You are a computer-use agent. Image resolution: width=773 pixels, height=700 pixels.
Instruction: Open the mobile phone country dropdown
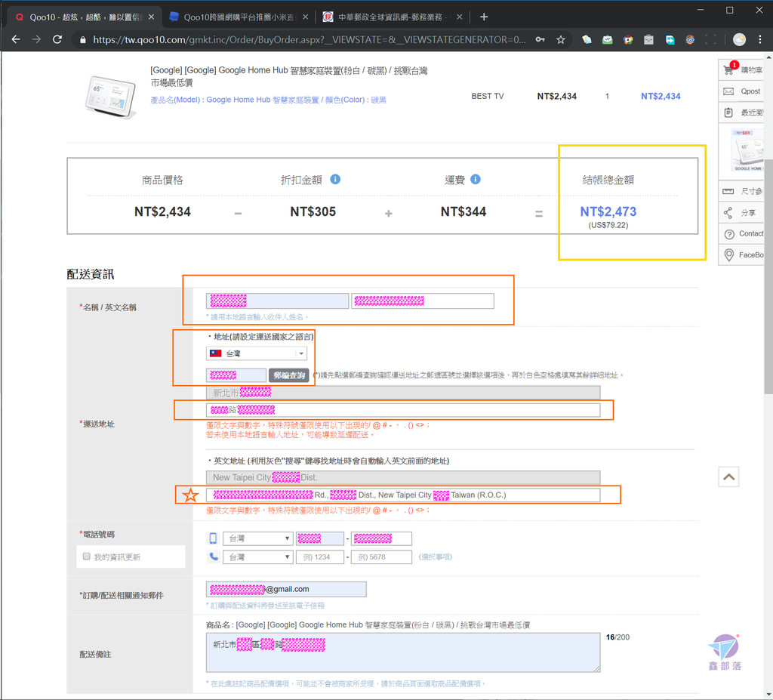[x=258, y=538]
